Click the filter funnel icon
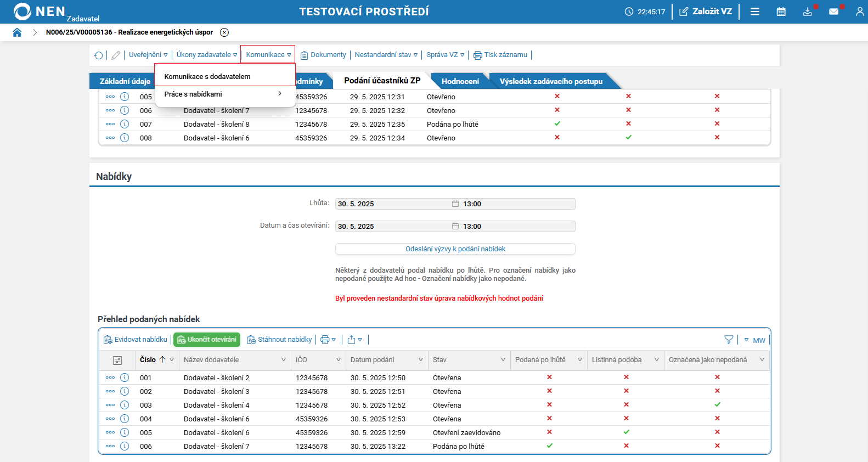This screenshot has height=462, width=868. click(729, 340)
